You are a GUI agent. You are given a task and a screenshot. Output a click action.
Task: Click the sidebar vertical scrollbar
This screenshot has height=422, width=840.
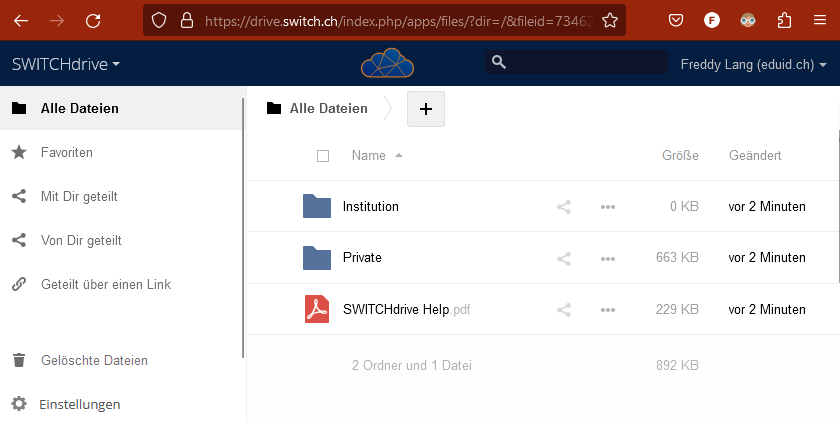tap(243, 228)
